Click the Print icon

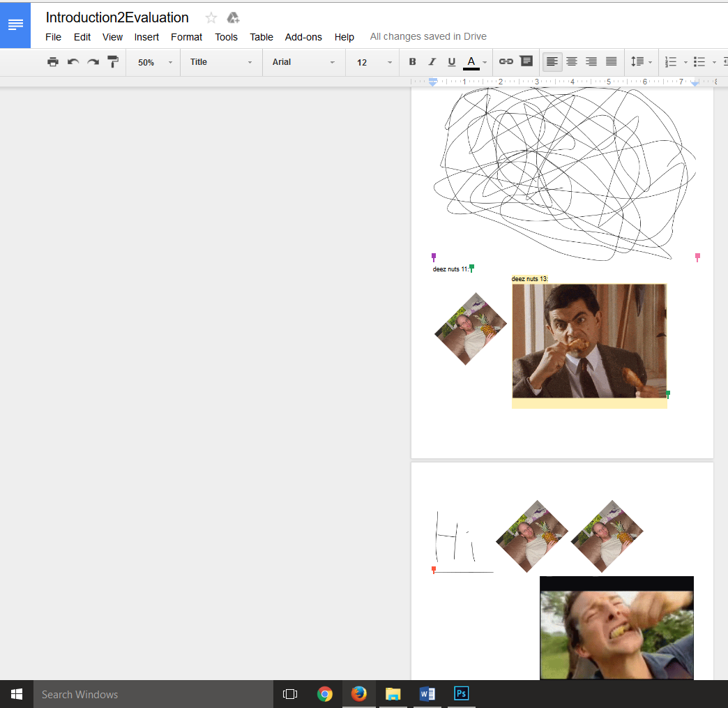(x=53, y=62)
